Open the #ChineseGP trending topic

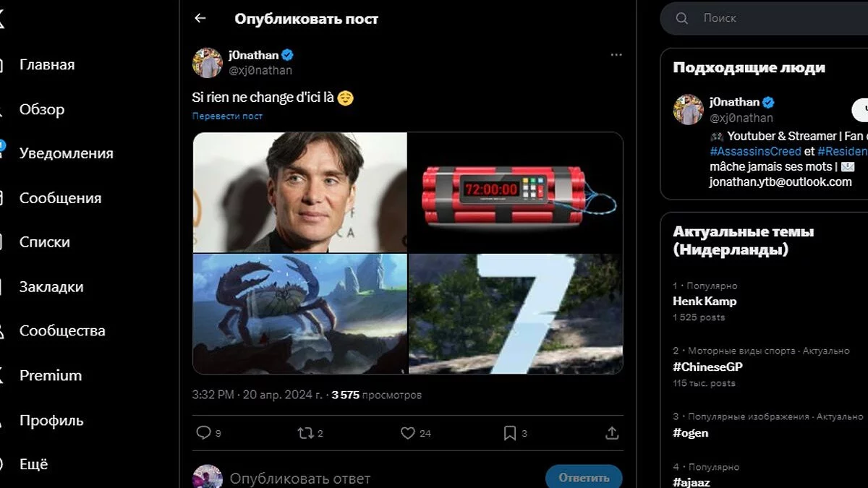[x=707, y=367]
